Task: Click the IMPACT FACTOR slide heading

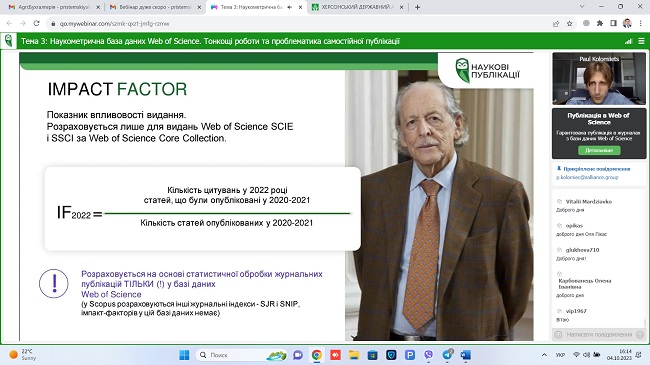Action: 117,89
